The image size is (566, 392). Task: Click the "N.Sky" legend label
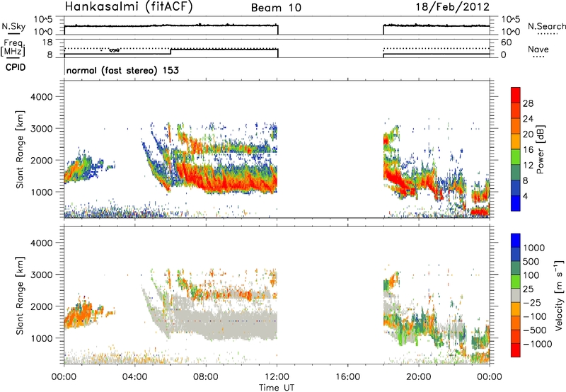[x=13, y=26]
